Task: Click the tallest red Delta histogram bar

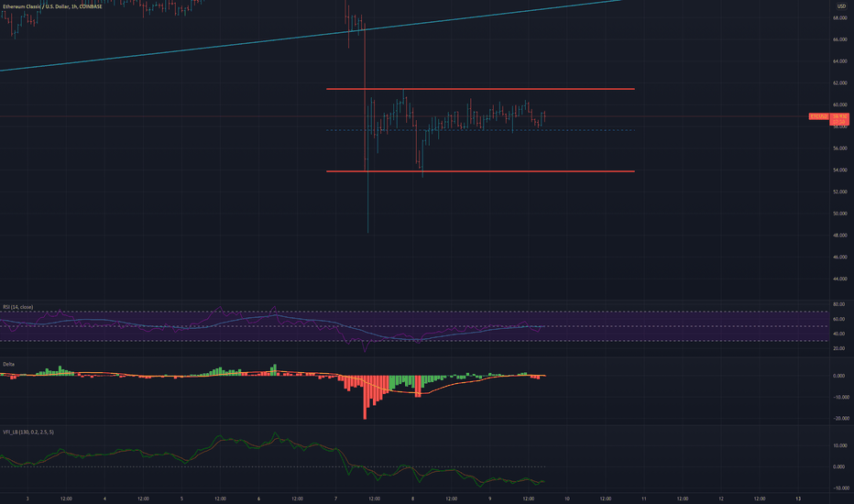Action: click(x=365, y=398)
